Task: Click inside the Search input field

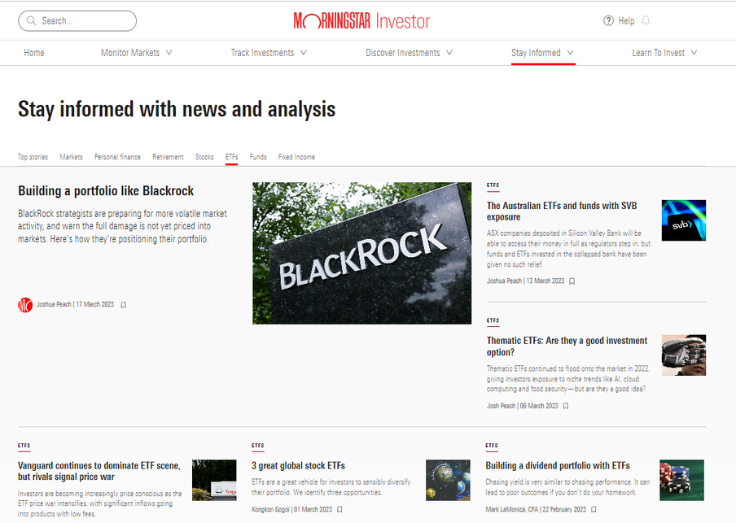Action: point(77,21)
